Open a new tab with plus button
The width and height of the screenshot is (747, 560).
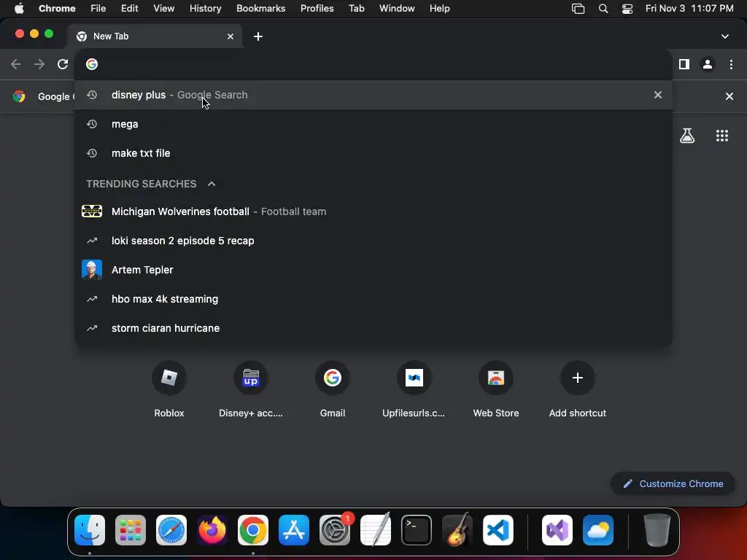(258, 36)
